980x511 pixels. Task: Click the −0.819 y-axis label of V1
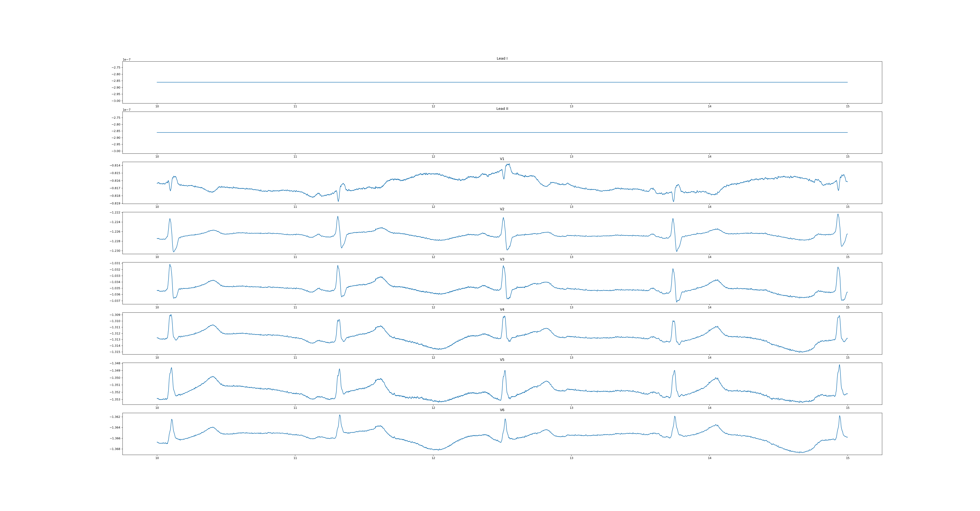[115, 203]
